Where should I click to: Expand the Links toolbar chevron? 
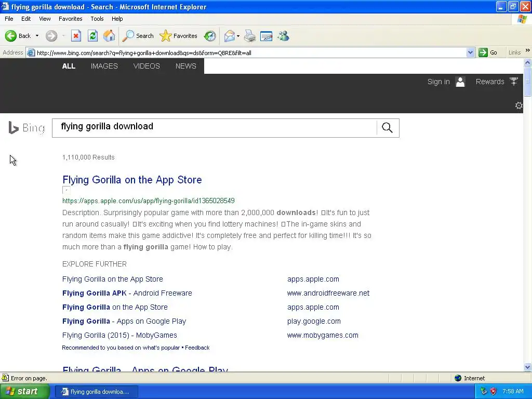click(528, 50)
